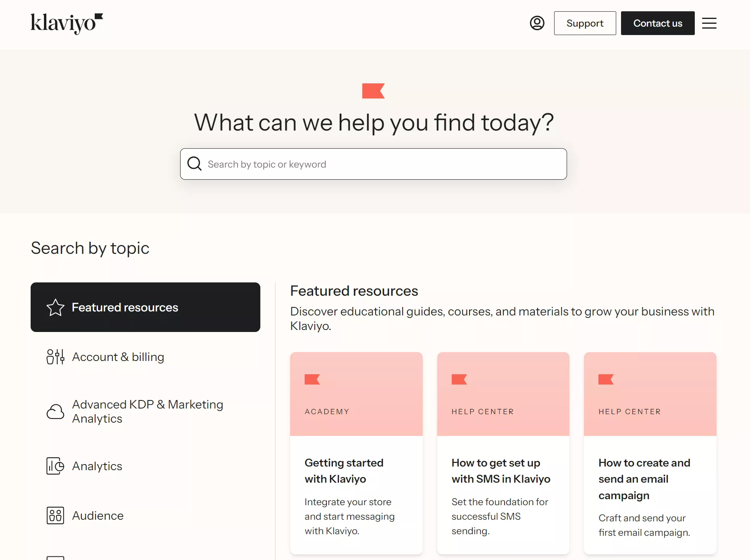Viewport: 750px width, 560px height.
Task: Click the Contact us button
Action: pyautogui.click(x=658, y=23)
